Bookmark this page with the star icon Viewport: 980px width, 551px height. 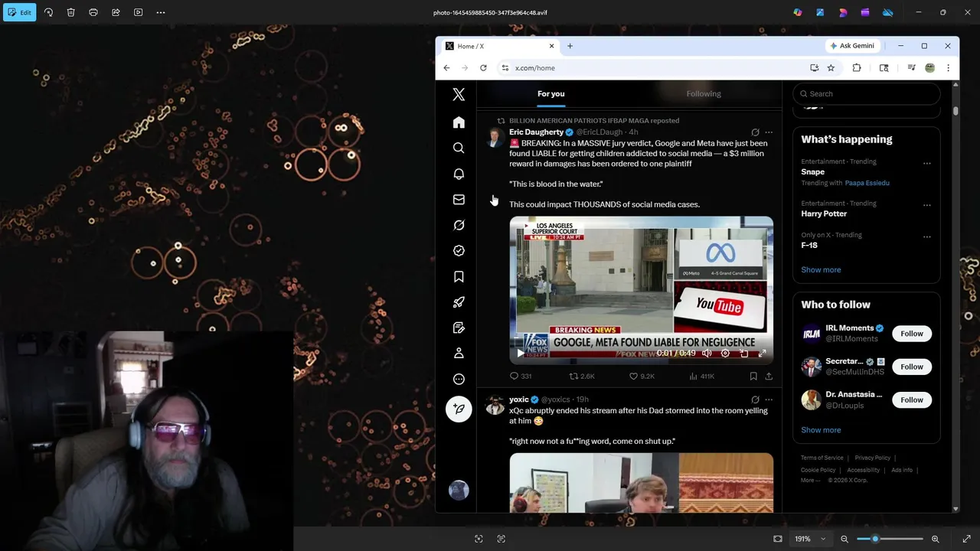pyautogui.click(x=831, y=68)
